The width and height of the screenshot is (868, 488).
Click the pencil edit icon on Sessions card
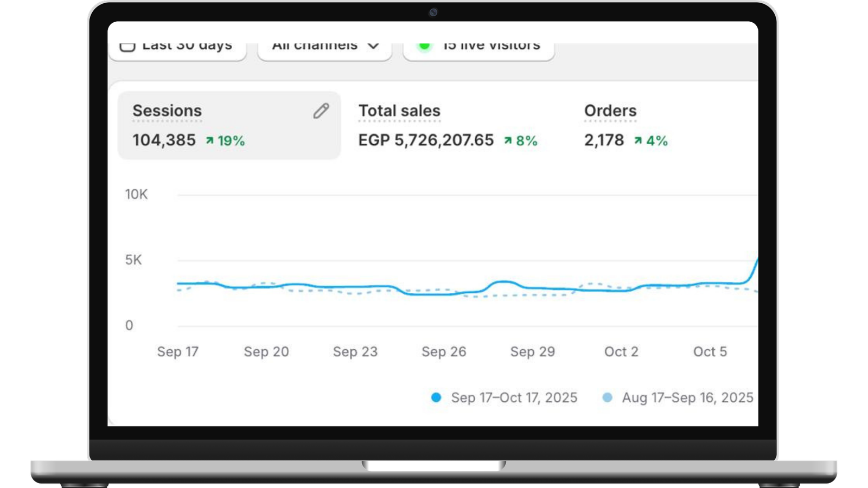pos(321,111)
